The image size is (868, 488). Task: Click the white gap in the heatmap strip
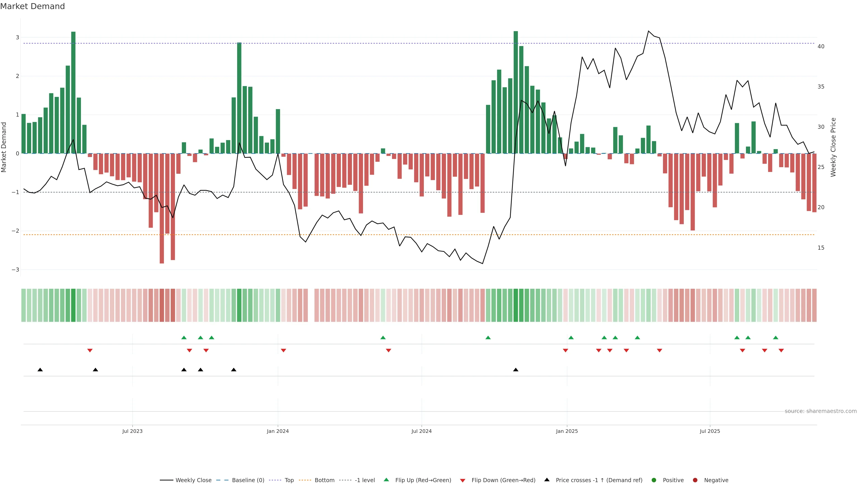[311, 305]
